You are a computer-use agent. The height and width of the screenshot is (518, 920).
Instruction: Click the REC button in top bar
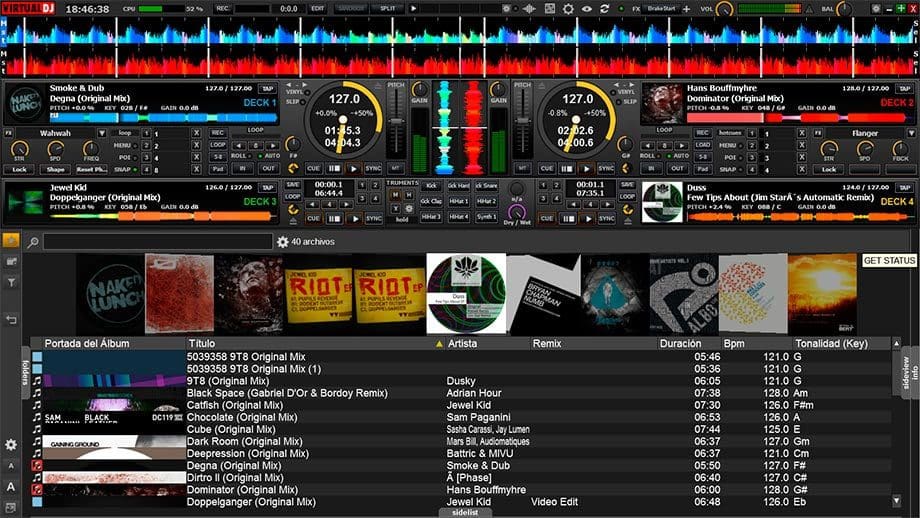222,9
